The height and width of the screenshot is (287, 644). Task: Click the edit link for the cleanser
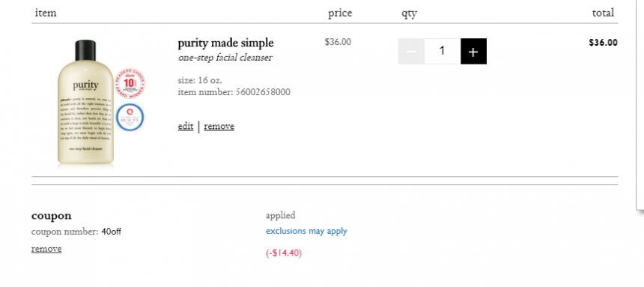[x=186, y=126]
